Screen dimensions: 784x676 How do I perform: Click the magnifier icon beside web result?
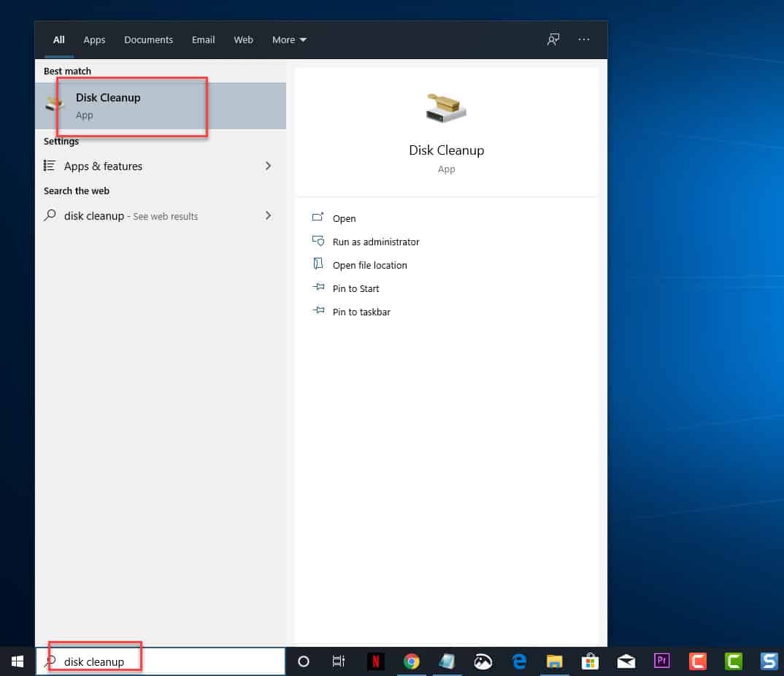pyautogui.click(x=50, y=215)
